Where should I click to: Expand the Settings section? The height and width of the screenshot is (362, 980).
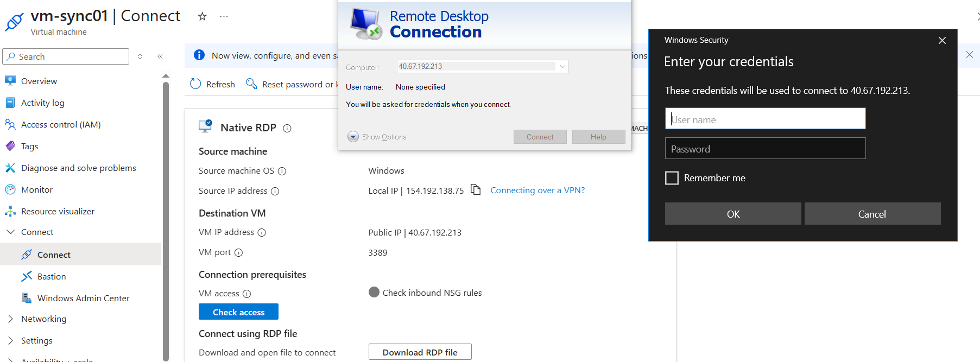[x=10, y=340]
